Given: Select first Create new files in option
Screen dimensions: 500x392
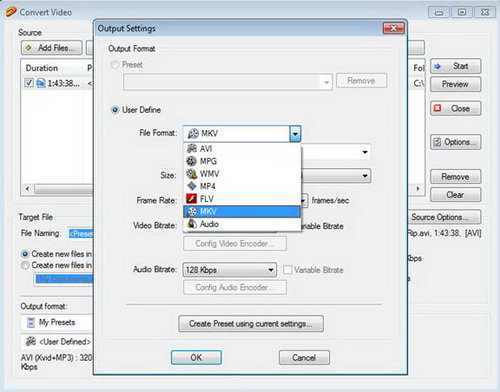Looking at the screenshot, I should (x=25, y=254).
